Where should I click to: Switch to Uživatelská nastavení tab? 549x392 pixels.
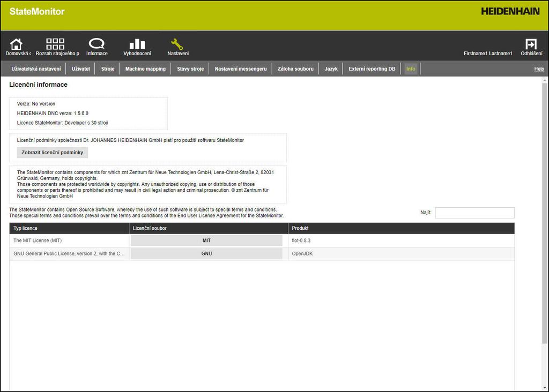(36, 69)
